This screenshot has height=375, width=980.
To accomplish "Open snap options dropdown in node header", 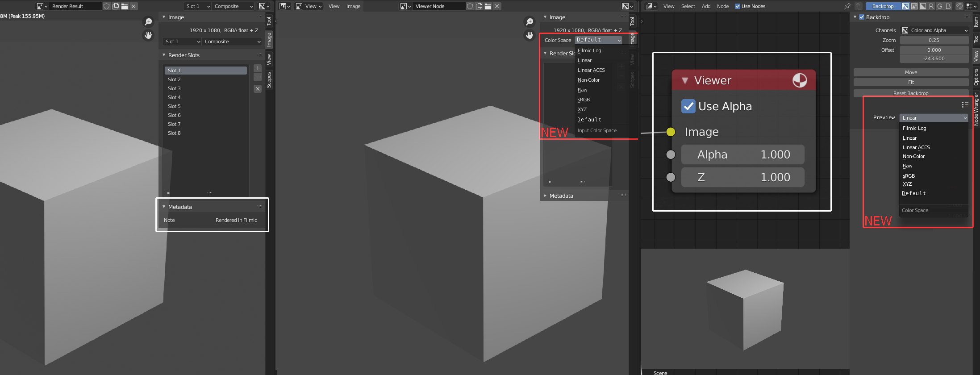I will point(970,6).
